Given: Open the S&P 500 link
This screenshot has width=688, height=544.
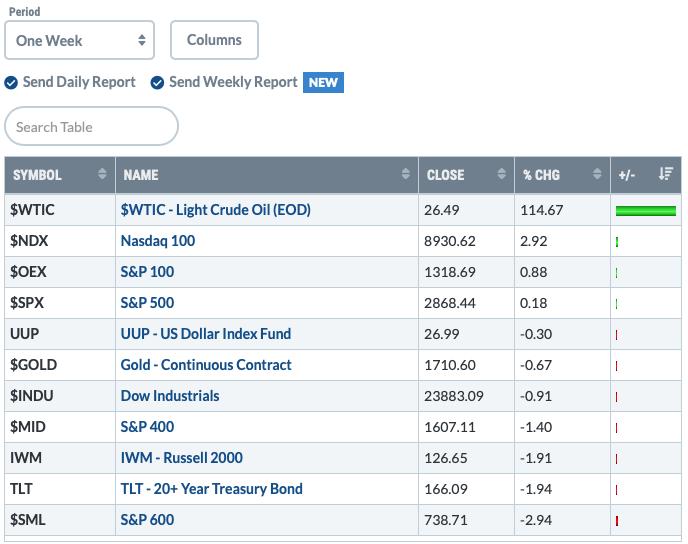Looking at the screenshot, I should 147,303.
